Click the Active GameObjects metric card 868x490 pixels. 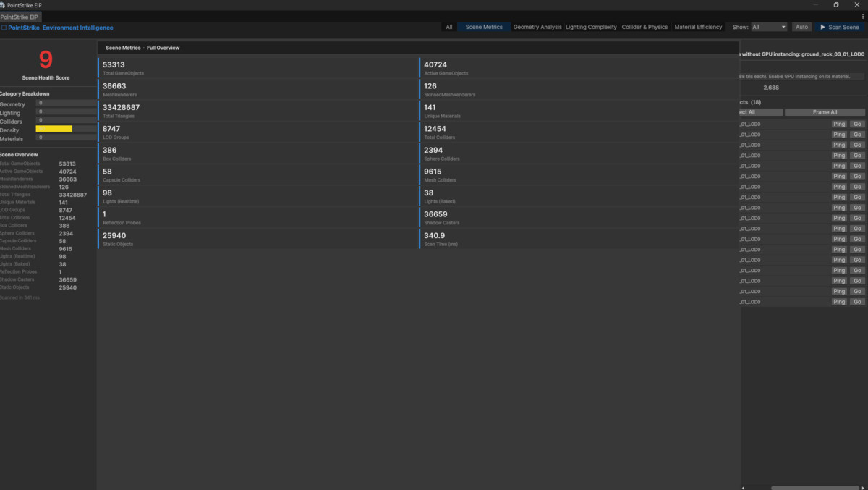[579, 68]
